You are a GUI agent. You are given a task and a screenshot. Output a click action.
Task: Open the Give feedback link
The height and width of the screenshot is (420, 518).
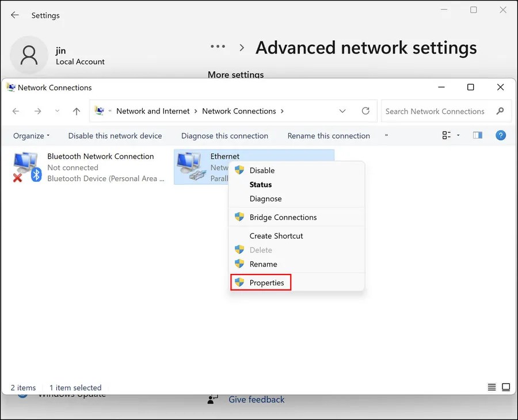[x=256, y=399]
